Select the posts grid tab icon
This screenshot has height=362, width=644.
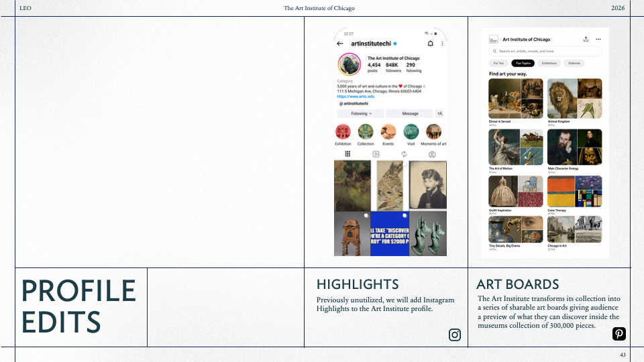347,154
